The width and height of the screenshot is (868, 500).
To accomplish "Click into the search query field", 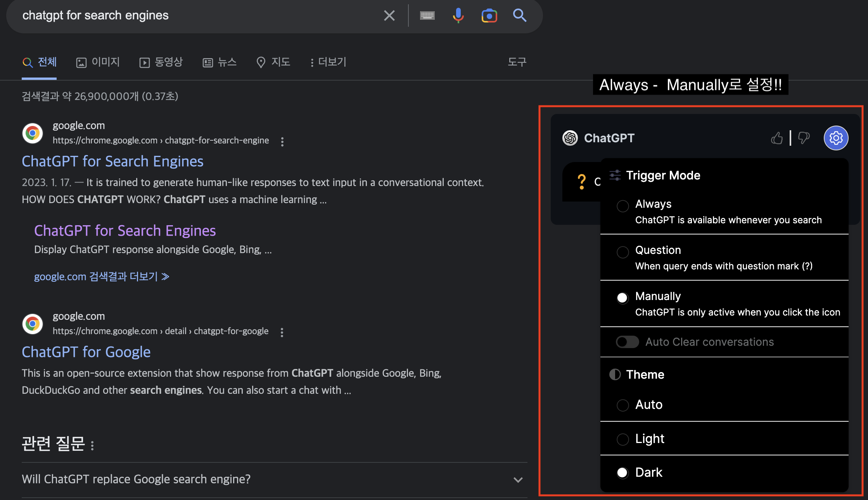I will pos(198,16).
